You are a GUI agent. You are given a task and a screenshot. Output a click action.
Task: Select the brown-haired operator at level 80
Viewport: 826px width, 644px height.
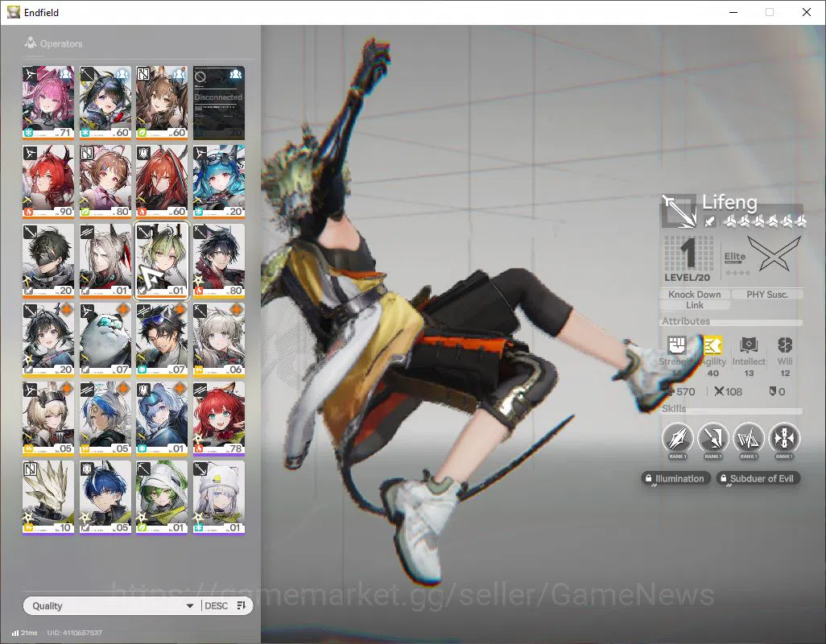click(105, 182)
